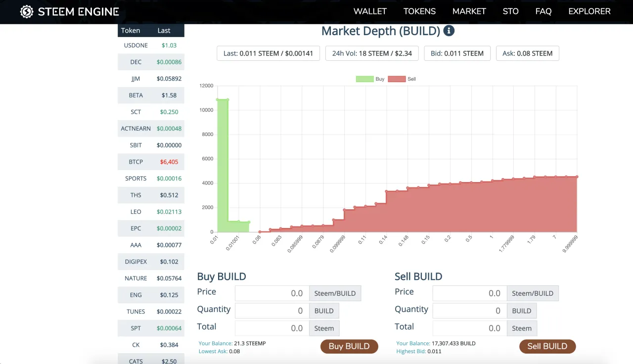Toggle the Sell legend swatch in chart
The width and height of the screenshot is (633, 364).
pyautogui.click(x=397, y=79)
